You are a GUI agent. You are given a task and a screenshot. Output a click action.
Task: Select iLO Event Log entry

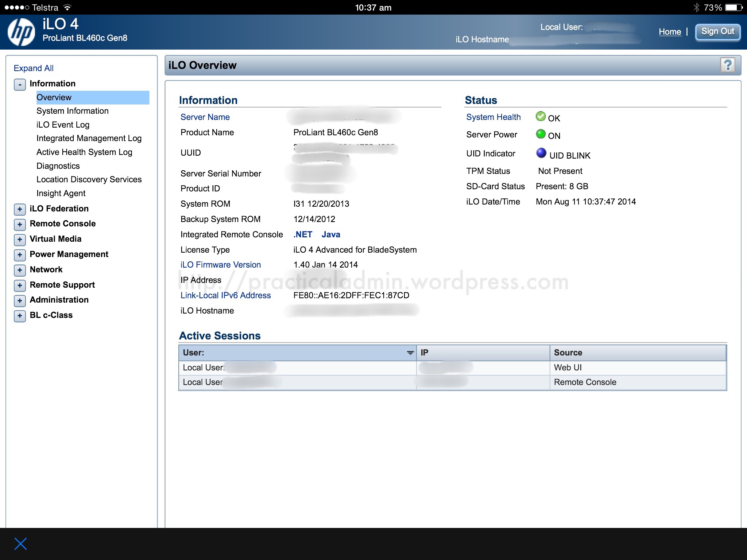point(63,125)
